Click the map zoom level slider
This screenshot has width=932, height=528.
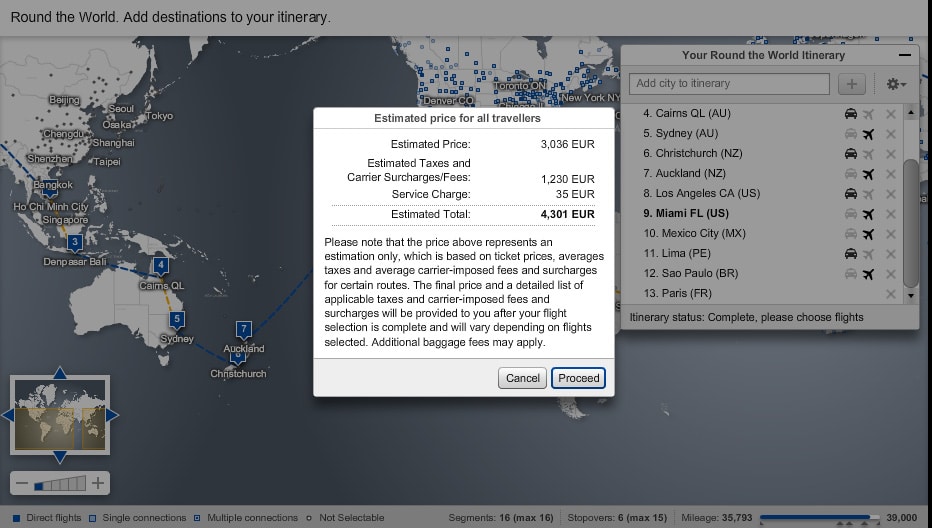(60, 484)
